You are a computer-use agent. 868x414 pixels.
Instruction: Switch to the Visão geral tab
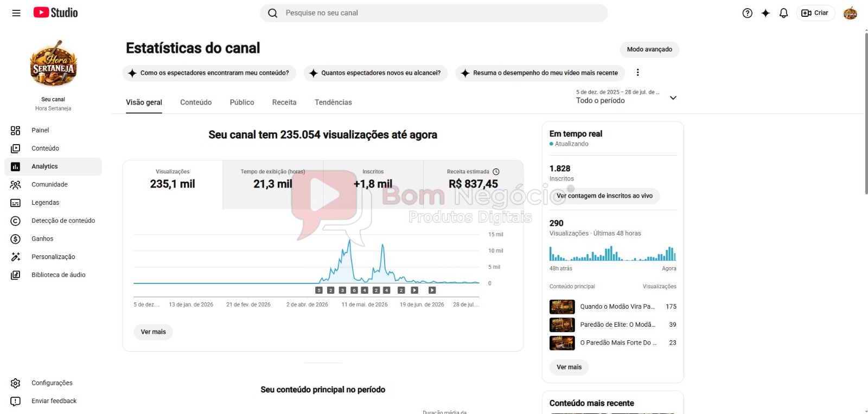point(144,102)
